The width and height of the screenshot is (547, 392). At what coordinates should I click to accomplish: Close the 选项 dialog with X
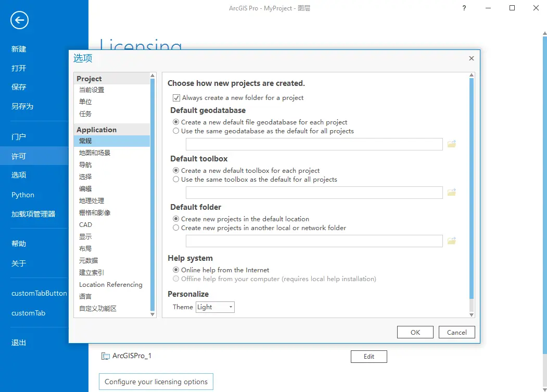(472, 58)
